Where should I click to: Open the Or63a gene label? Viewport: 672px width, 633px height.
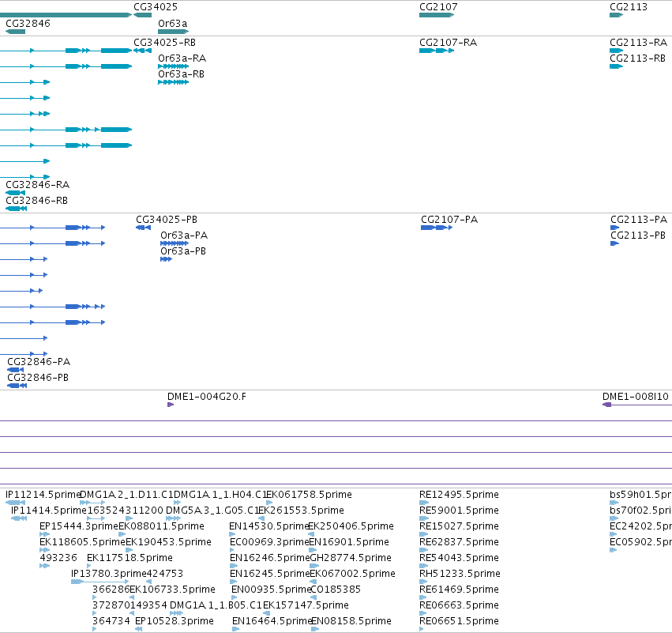(x=173, y=24)
